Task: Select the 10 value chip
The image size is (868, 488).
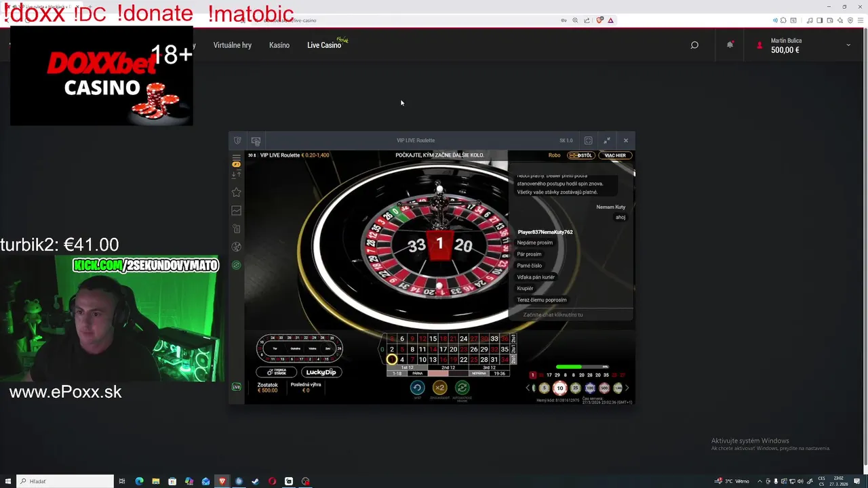Action: (559, 388)
